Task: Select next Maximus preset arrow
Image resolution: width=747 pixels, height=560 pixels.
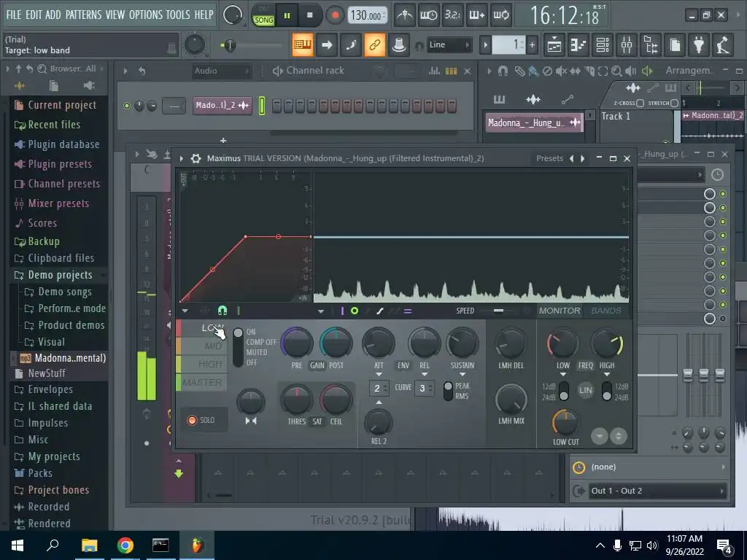Action: point(583,158)
